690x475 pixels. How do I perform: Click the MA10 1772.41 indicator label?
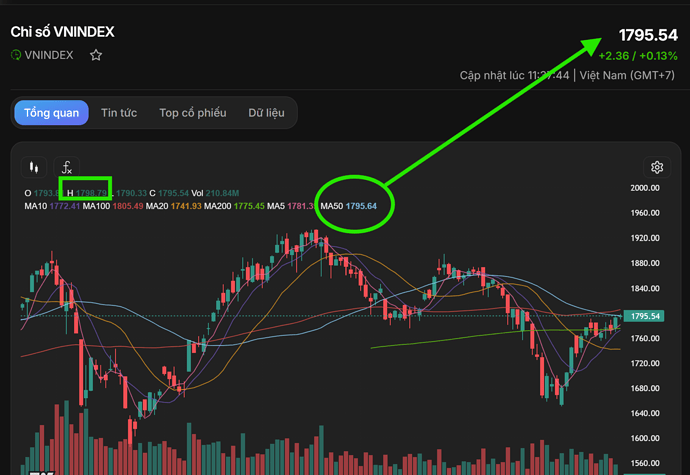[52, 206]
